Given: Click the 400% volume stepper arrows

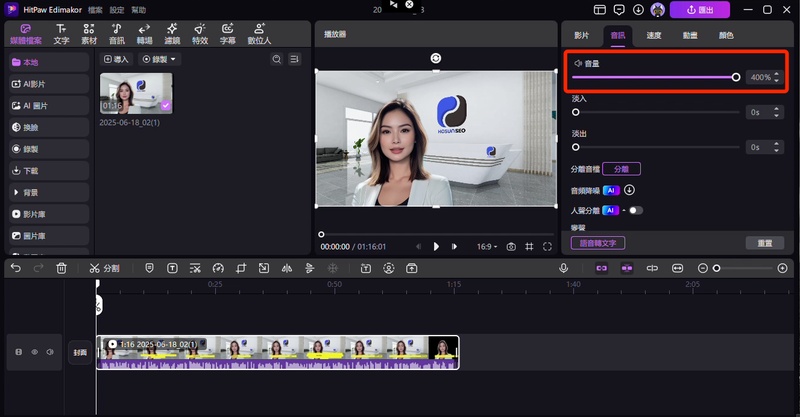Looking at the screenshot, I should coord(777,77).
